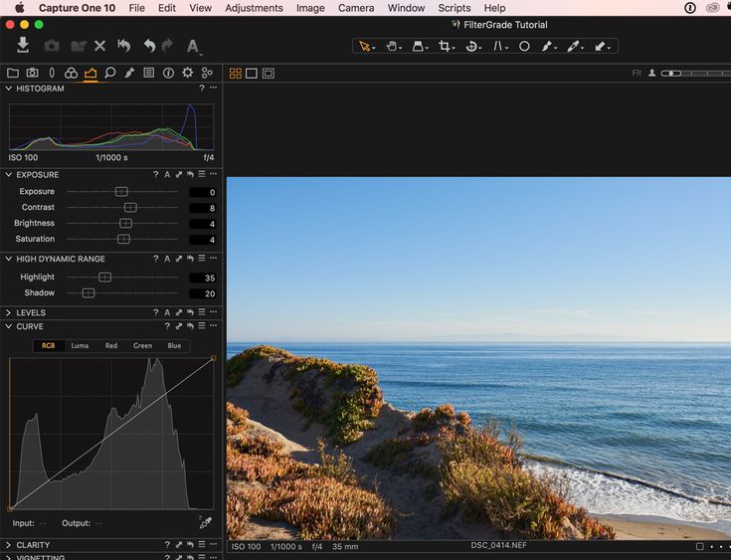Select the Rotation straighten tool
731x560 pixels.
(472, 46)
